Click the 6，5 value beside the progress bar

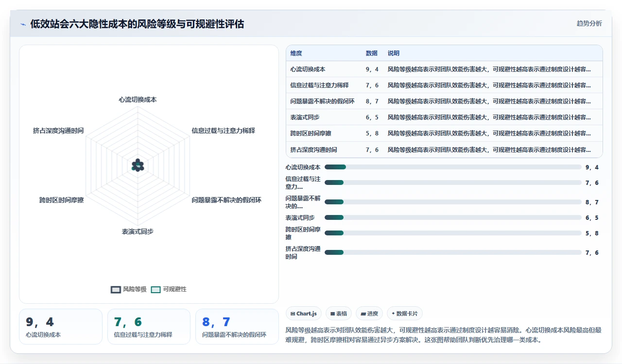(592, 217)
